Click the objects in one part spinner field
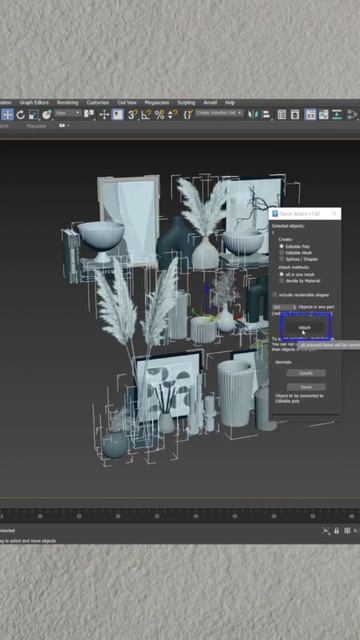360x640 pixels. point(284,307)
